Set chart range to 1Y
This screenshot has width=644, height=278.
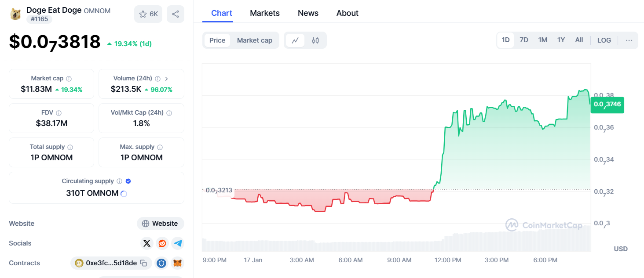(561, 40)
